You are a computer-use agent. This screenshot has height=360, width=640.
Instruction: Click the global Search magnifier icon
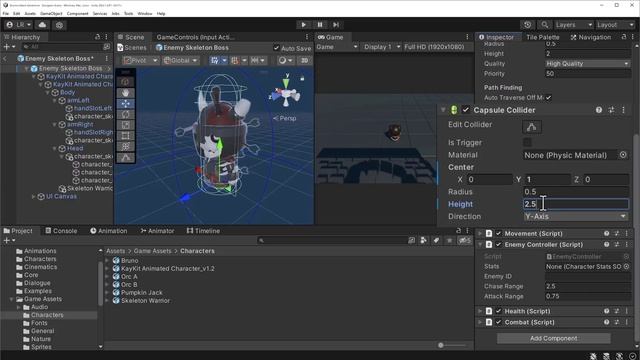[544, 25]
